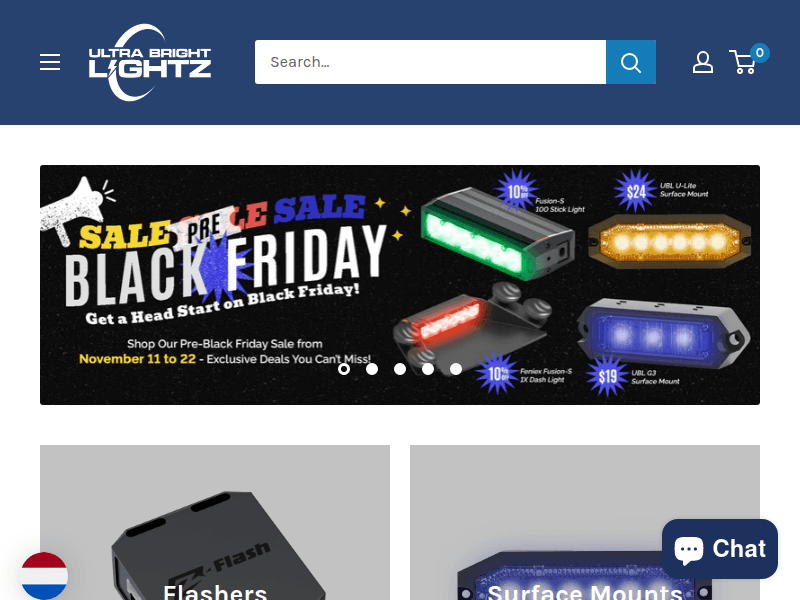Open the Netherlands flag country selector
The height and width of the screenshot is (600, 800).
[44, 576]
